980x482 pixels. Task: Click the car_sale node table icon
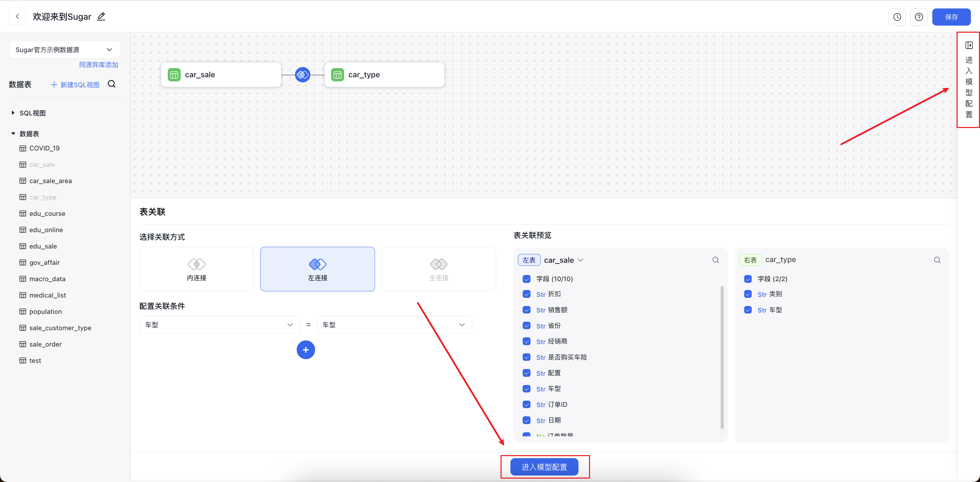coord(174,75)
